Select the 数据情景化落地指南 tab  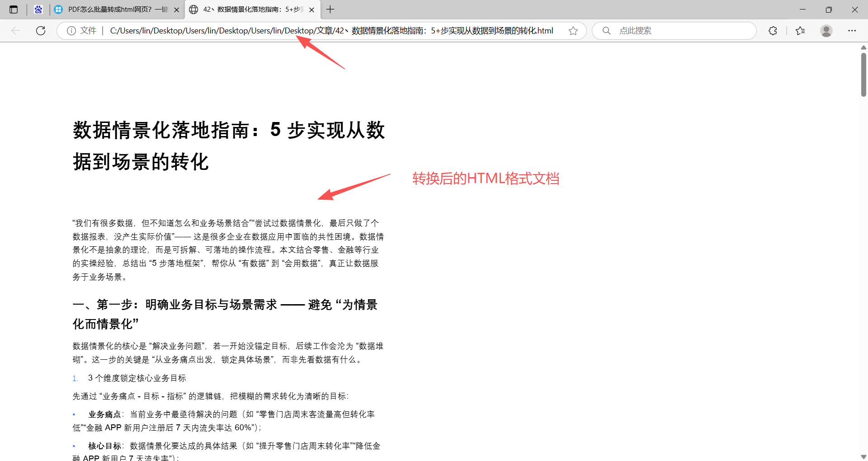249,9
